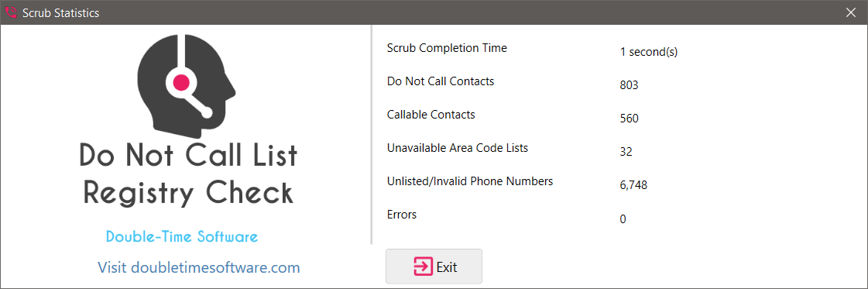The height and width of the screenshot is (289, 868).
Task: Select the Scrub Completion Time label
Action: (447, 48)
